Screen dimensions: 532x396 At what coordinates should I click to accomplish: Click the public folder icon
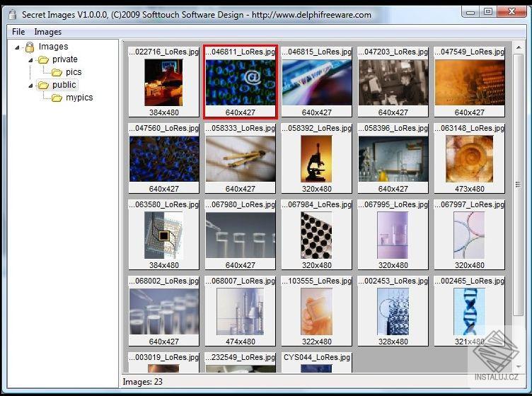coord(43,85)
